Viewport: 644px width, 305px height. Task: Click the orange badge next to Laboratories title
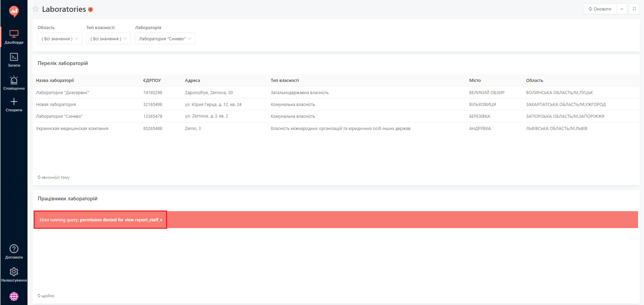coord(90,9)
